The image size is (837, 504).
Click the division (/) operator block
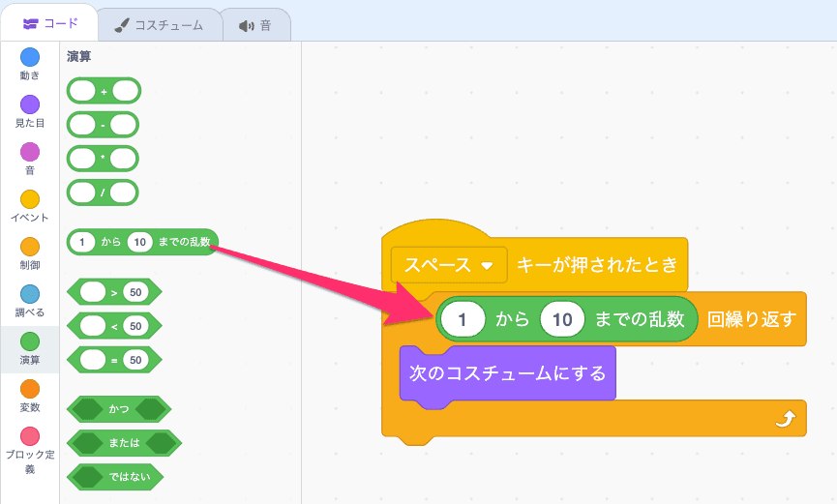[x=103, y=193]
